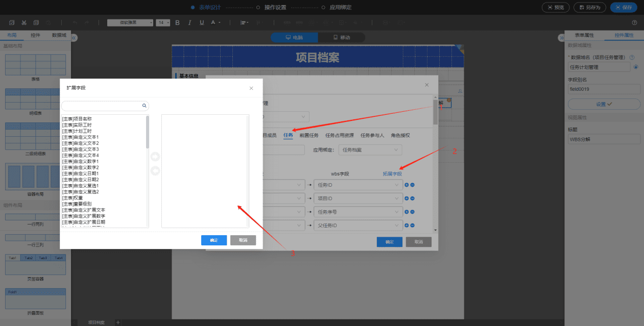The width and height of the screenshot is (644, 326).
Task: Select the 二级明细表 layout thumbnail
Action: coord(36,136)
